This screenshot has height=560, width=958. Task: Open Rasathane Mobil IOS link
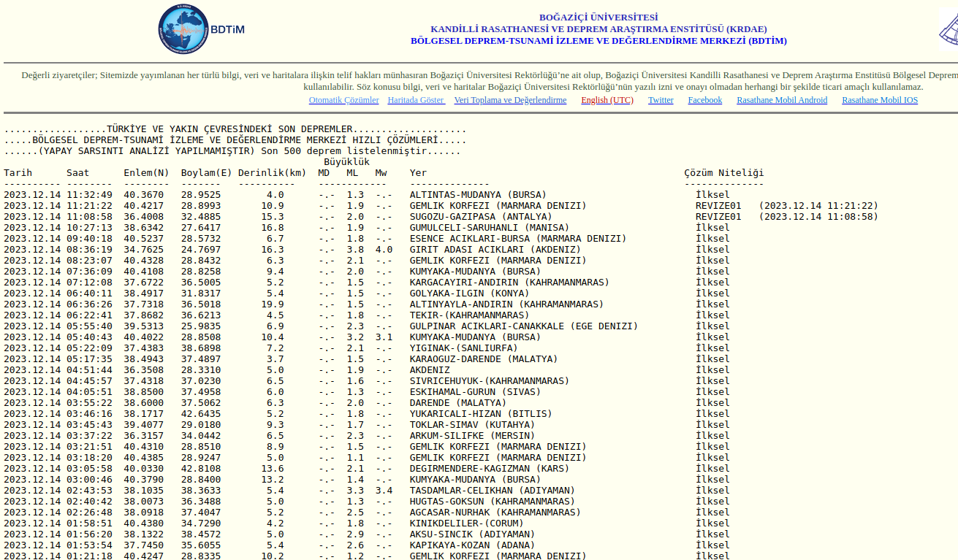pyautogui.click(x=880, y=100)
